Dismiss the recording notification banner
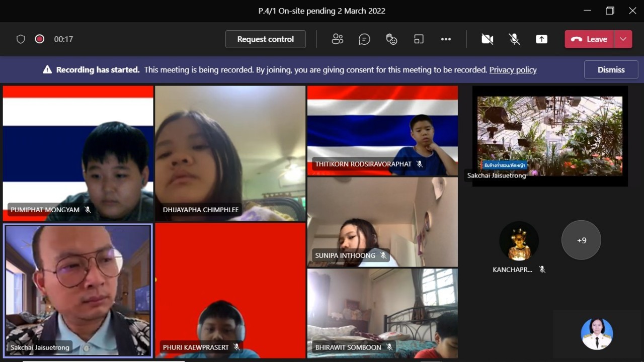 [x=611, y=70]
